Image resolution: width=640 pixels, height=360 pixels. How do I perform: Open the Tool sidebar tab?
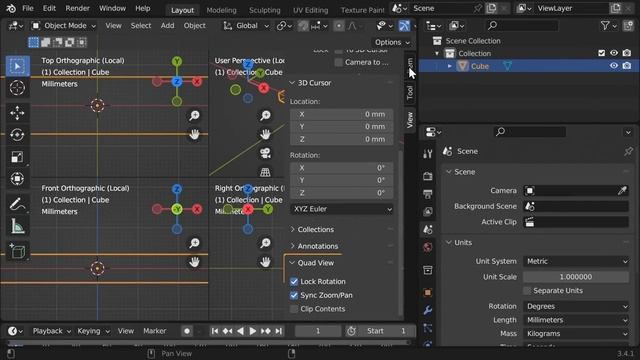[410, 93]
